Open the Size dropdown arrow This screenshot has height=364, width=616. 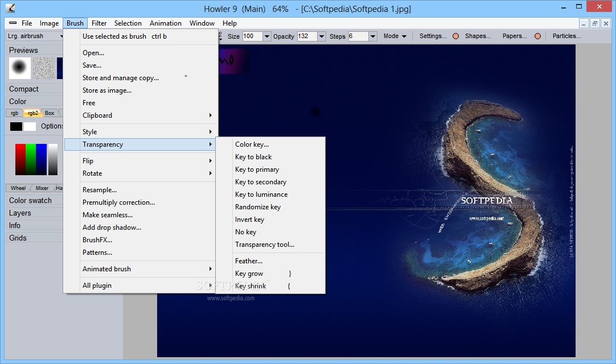(267, 36)
